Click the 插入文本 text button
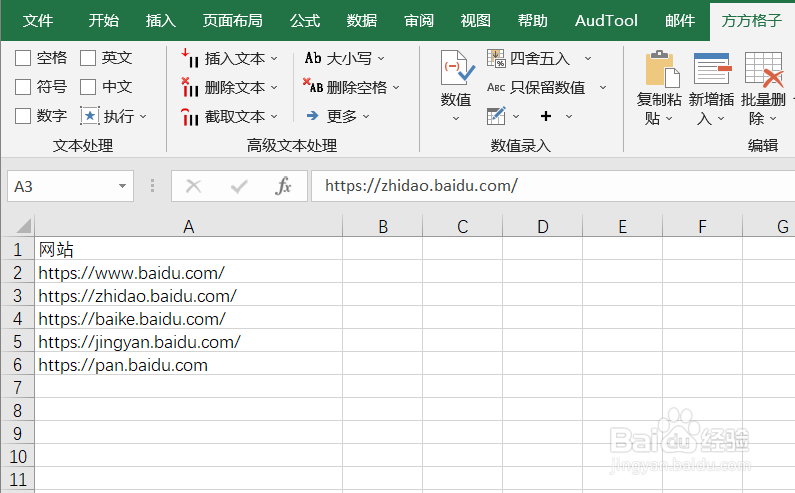This screenshot has width=795, height=493. pyautogui.click(x=235, y=58)
